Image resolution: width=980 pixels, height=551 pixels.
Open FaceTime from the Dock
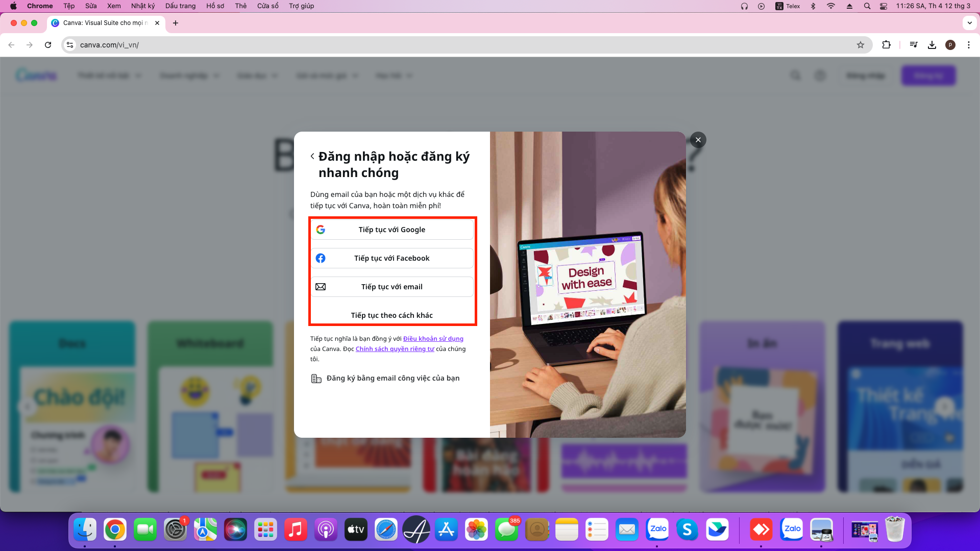[145, 530]
